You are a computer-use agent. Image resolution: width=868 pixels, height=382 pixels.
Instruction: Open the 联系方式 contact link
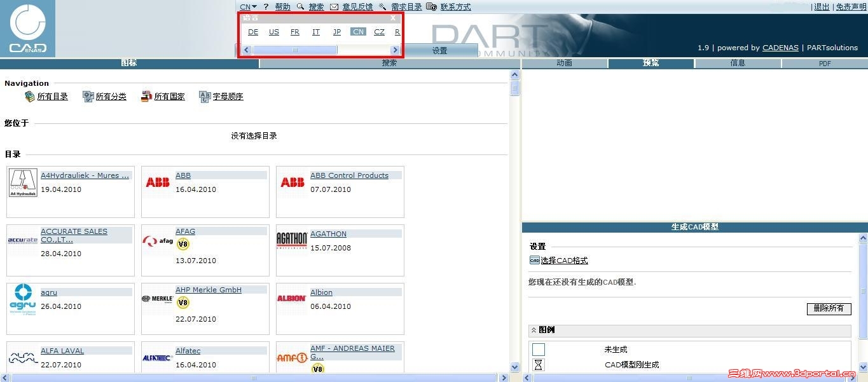[456, 7]
